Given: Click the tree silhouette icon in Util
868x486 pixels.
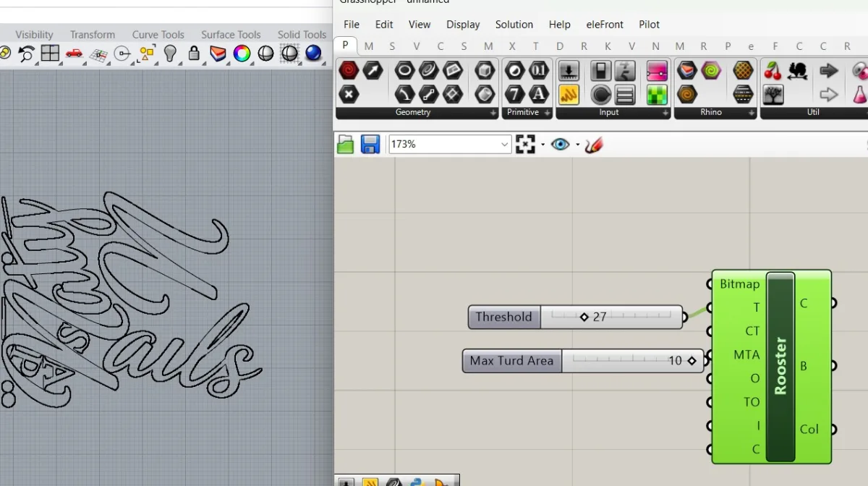Looking at the screenshot, I should pos(773,94).
